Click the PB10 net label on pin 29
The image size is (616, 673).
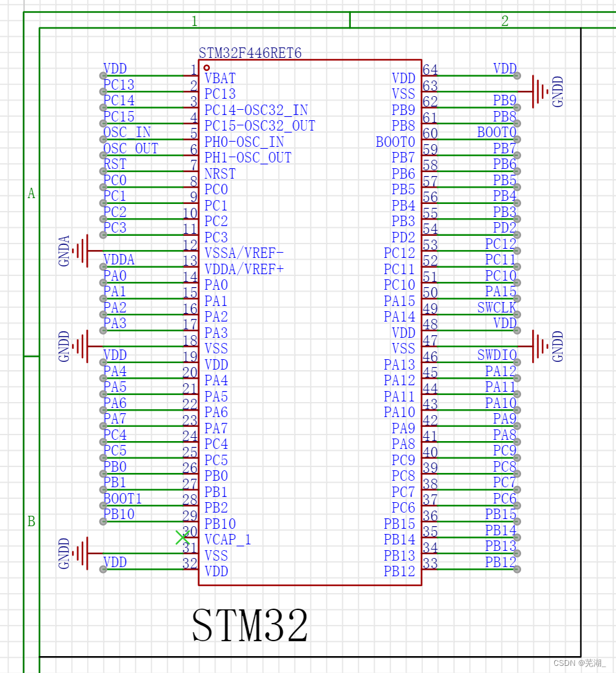[x=119, y=514]
